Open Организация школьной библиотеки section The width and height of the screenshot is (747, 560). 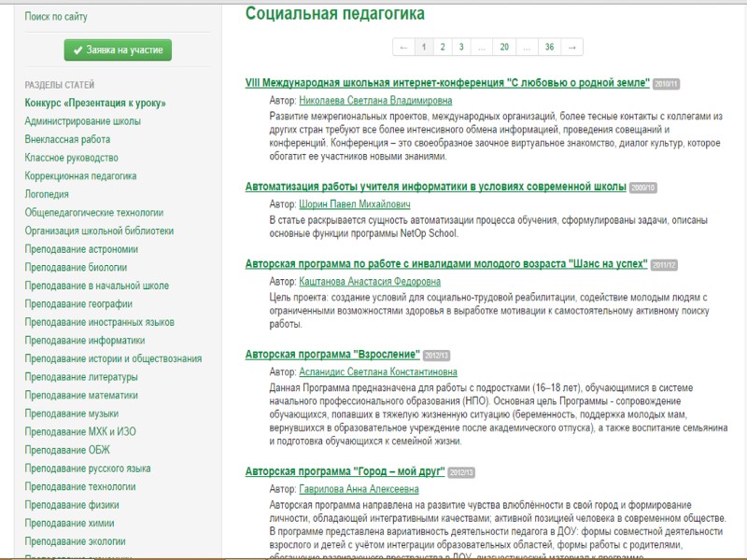(99, 231)
